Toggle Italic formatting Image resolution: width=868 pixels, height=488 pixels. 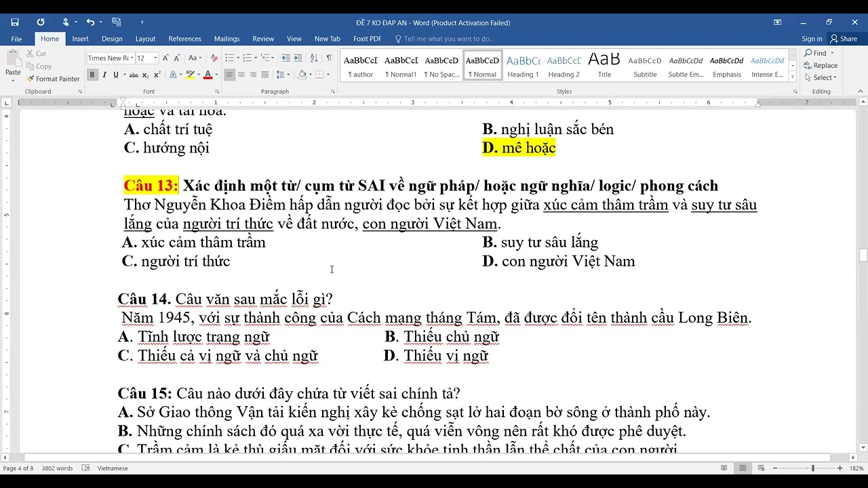click(104, 75)
